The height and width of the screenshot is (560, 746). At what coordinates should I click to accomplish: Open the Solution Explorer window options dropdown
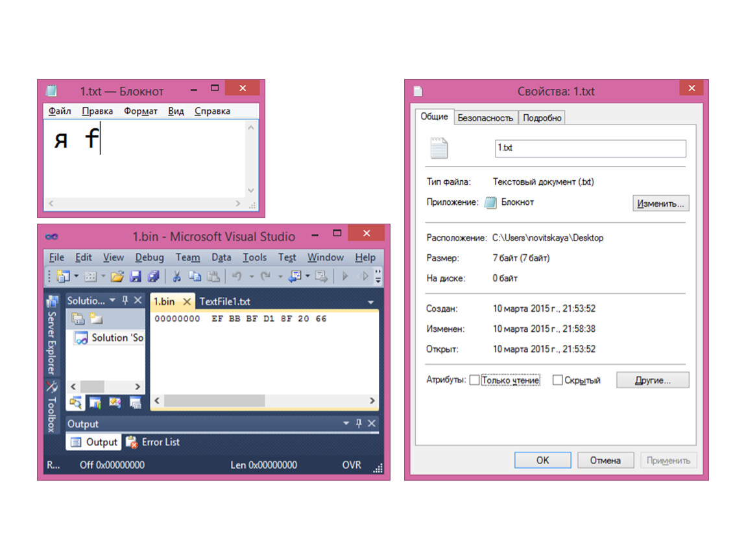[112, 301]
